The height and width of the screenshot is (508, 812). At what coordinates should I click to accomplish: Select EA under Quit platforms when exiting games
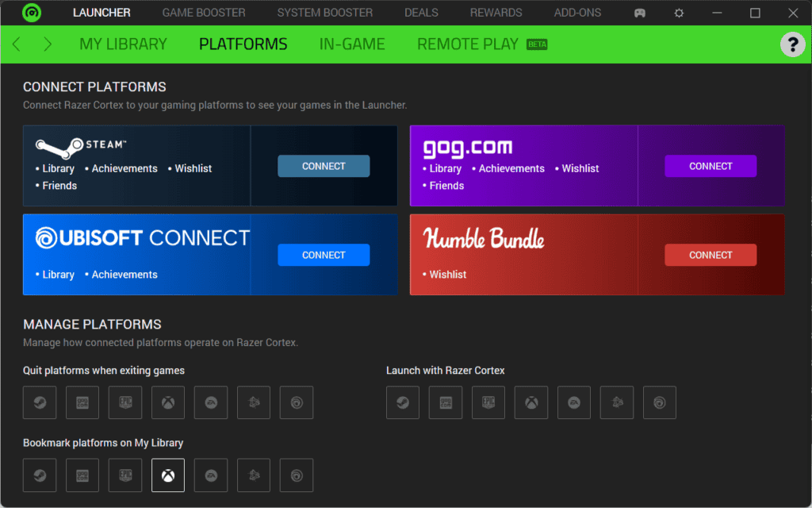click(x=211, y=402)
